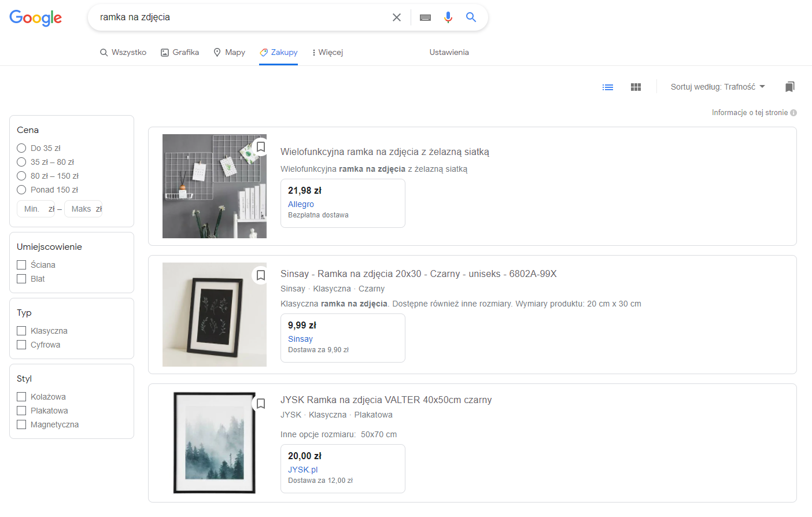Click the 9,99 zł price
The height and width of the screenshot is (517, 812).
coord(302,325)
